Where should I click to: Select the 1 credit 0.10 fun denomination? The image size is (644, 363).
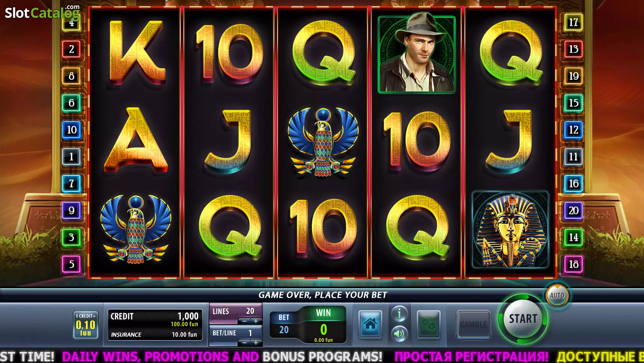click(x=86, y=325)
